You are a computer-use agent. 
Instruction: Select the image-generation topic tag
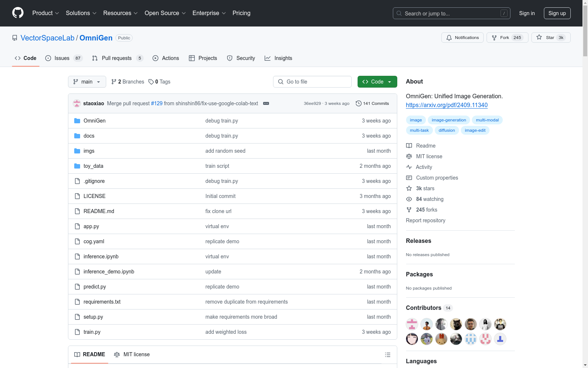[x=449, y=120]
